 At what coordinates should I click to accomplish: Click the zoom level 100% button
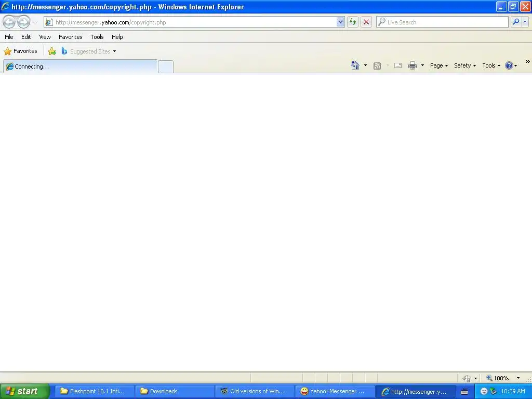[497, 378]
